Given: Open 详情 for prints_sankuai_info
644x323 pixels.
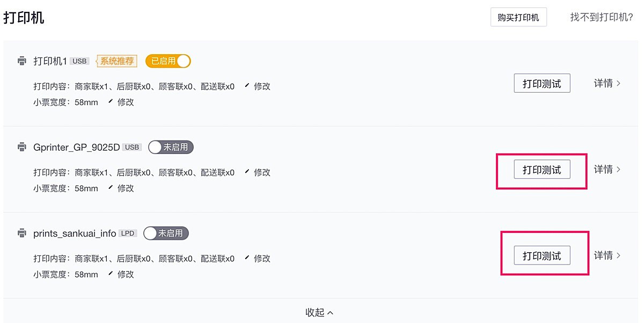Looking at the screenshot, I should pos(607,256).
